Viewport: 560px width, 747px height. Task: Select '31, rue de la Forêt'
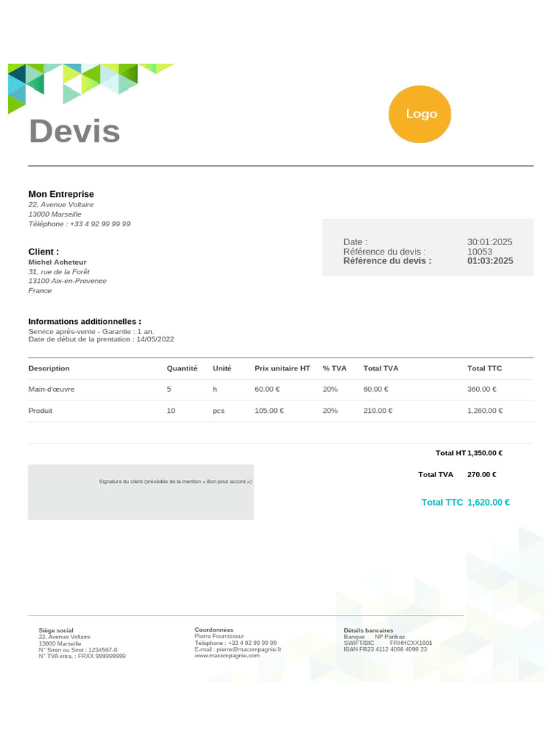(x=58, y=271)
